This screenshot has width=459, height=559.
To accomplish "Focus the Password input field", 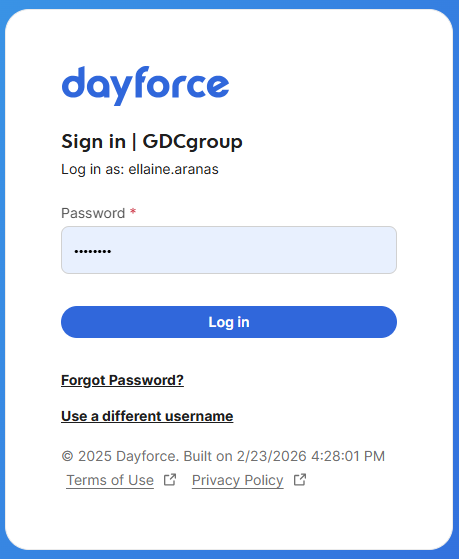I will tap(229, 250).
